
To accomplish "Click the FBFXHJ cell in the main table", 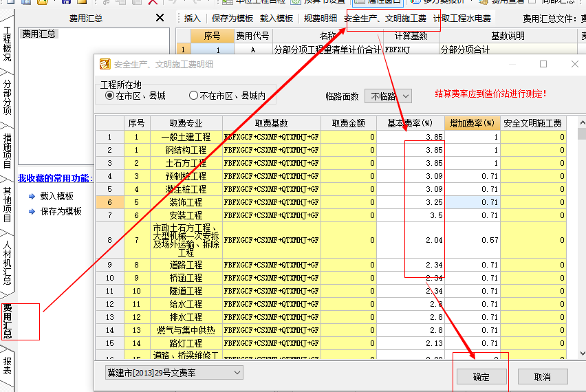I will (x=411, y=50).
